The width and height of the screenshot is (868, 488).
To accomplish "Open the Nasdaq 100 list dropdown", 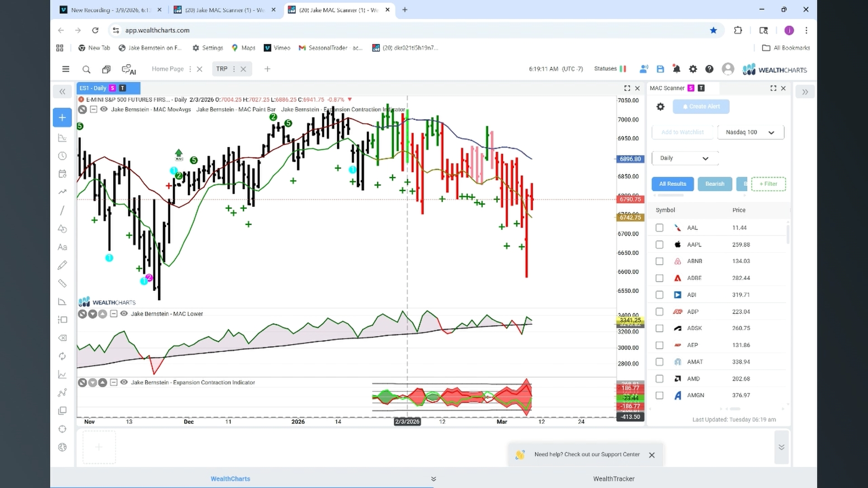I will pyautogui.click(x=751, y=132).
